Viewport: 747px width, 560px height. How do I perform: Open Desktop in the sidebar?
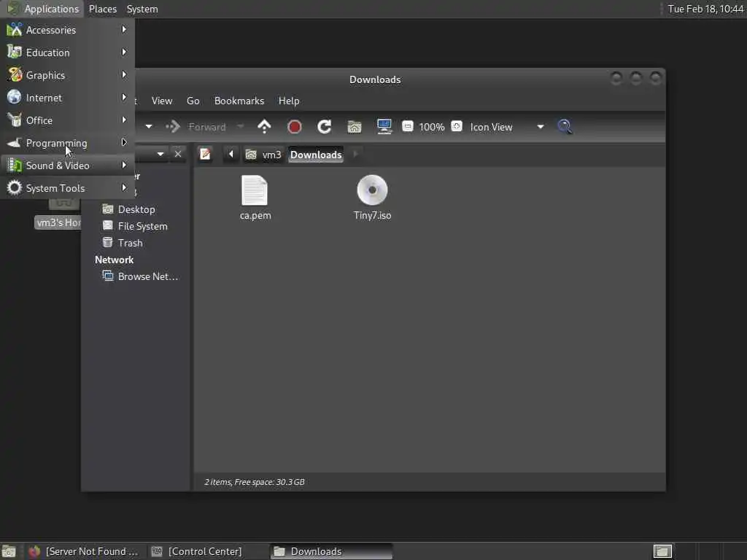(136, 209)
